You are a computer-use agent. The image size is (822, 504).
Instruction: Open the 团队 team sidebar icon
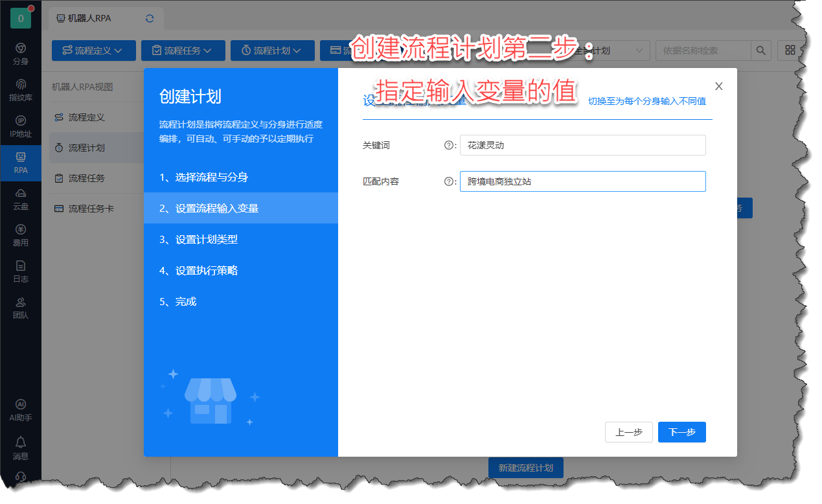pos(21,308)
